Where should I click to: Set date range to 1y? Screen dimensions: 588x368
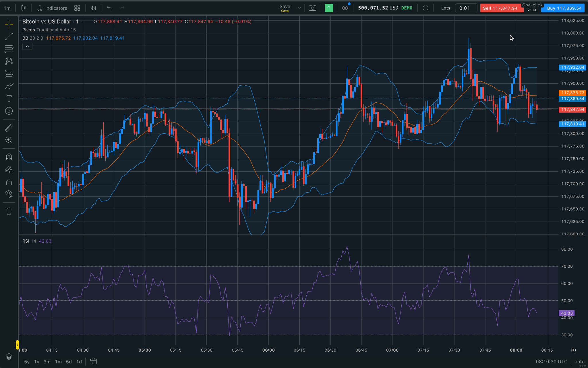click(36, 362)
